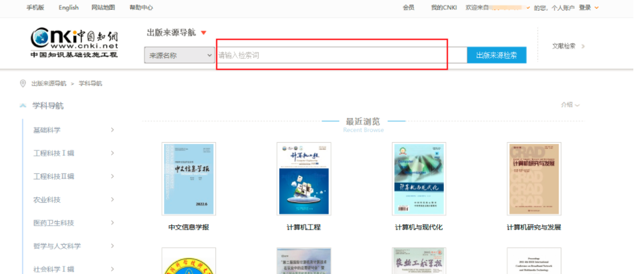The height and width of the screenshot is (274, 644).
Task: Open 会员 link
Action: coord(408,7)
